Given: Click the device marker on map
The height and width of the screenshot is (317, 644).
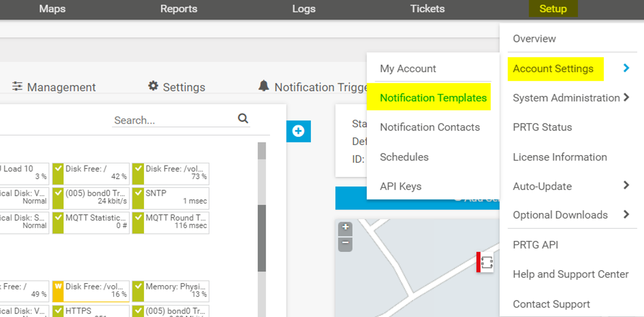Looking at the screenshot, I should (486, 262).
